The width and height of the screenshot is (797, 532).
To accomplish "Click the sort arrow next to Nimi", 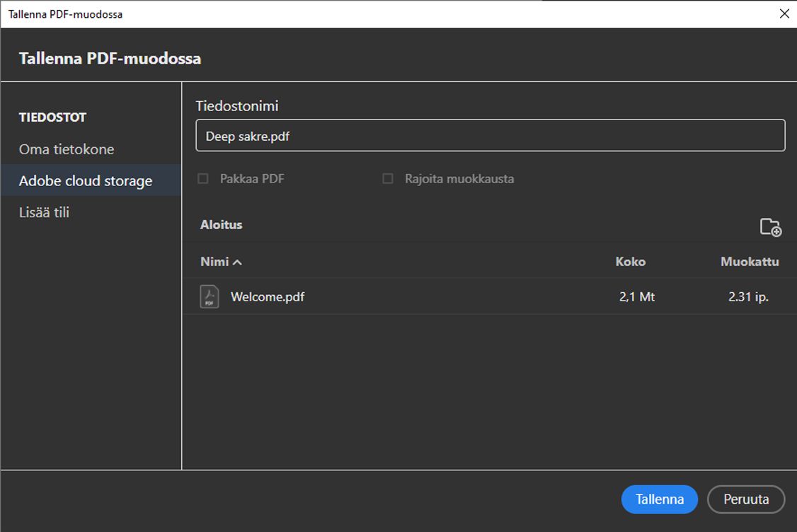I will coord(237,262).
